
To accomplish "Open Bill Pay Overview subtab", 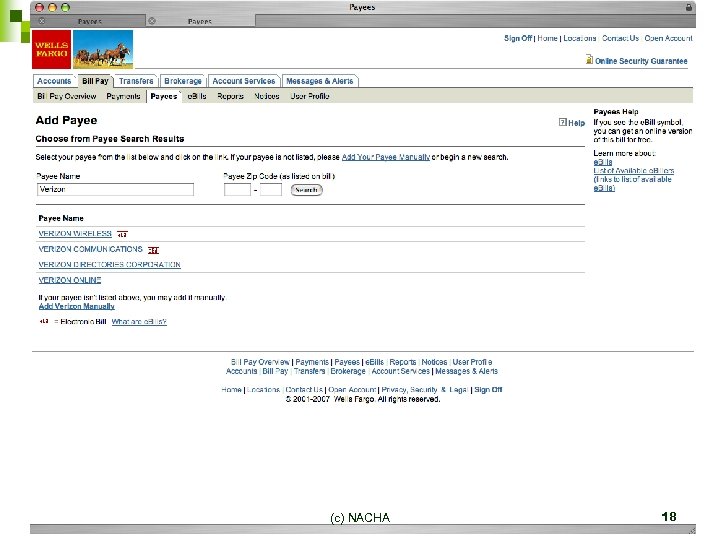I will pyautogui.click(x=67, y=96).
